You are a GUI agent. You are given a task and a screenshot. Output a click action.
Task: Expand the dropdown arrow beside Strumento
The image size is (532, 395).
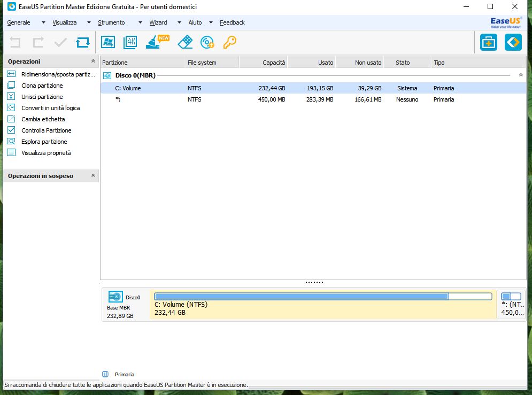pyautogui.click(x=140, y=23)
